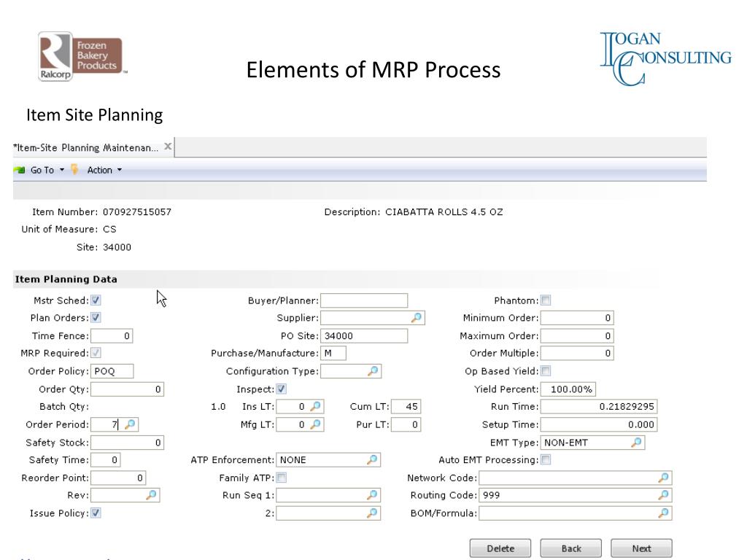Click the Minimum Order input field

577,318
